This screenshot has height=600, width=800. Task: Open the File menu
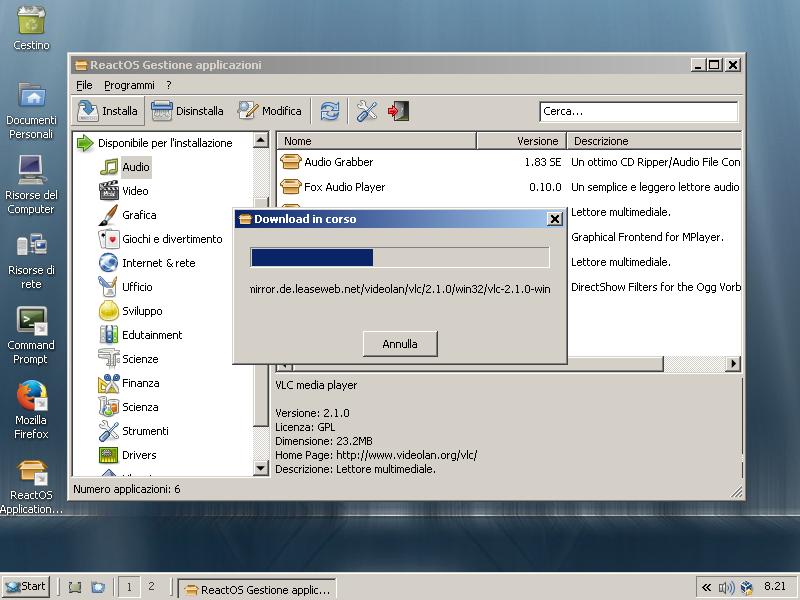(84, 85)
